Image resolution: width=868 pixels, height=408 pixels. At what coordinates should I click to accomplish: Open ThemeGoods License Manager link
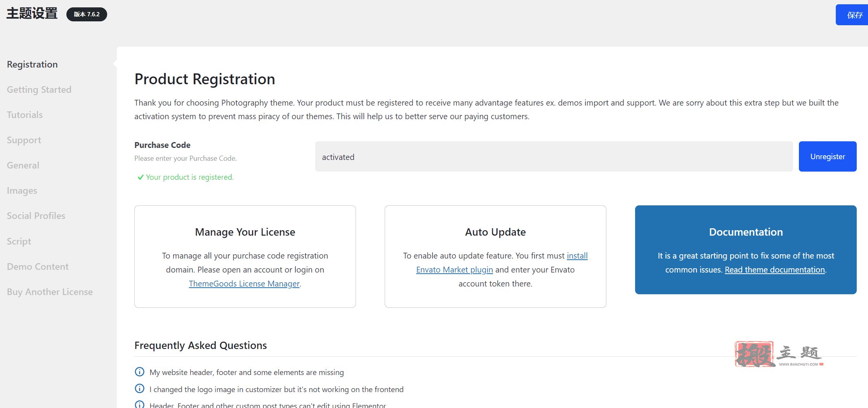click(244, 284)
